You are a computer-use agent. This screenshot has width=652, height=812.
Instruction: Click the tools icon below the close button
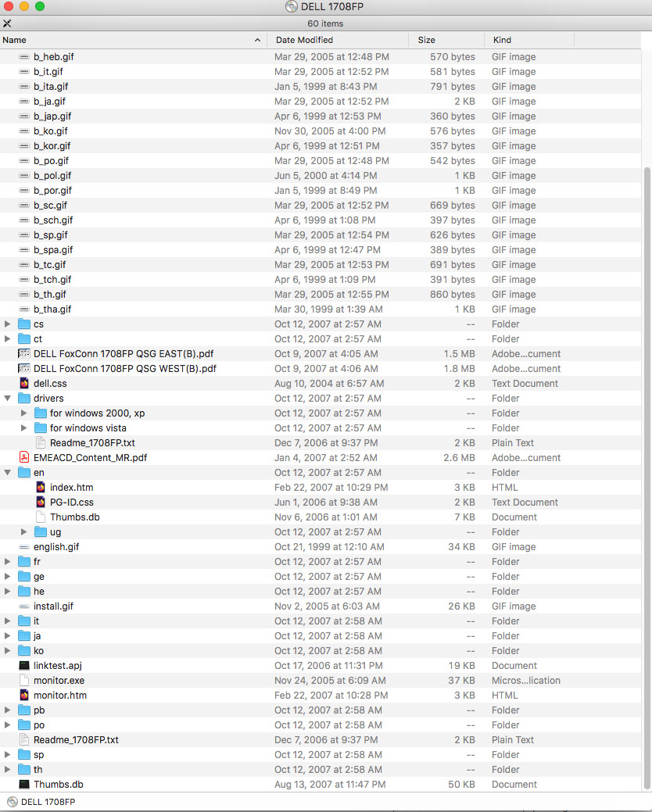[x=7, y=23]
